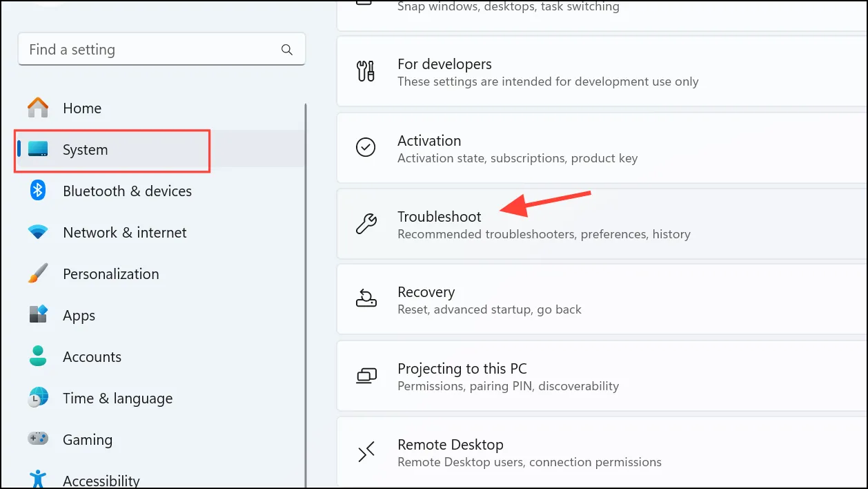Screen dimensions: 868x489
Task: Open the For developers page
Action: click(x=602, y=72)
